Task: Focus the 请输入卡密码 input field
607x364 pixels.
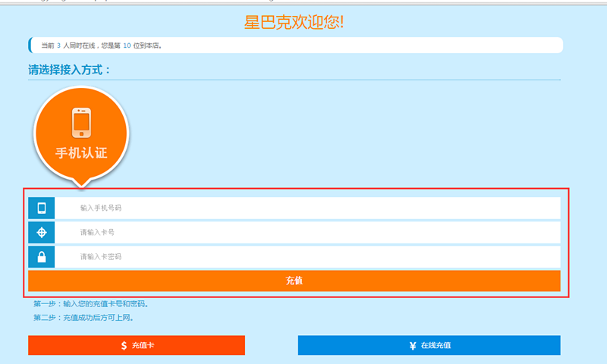Action: pos(307,257)
